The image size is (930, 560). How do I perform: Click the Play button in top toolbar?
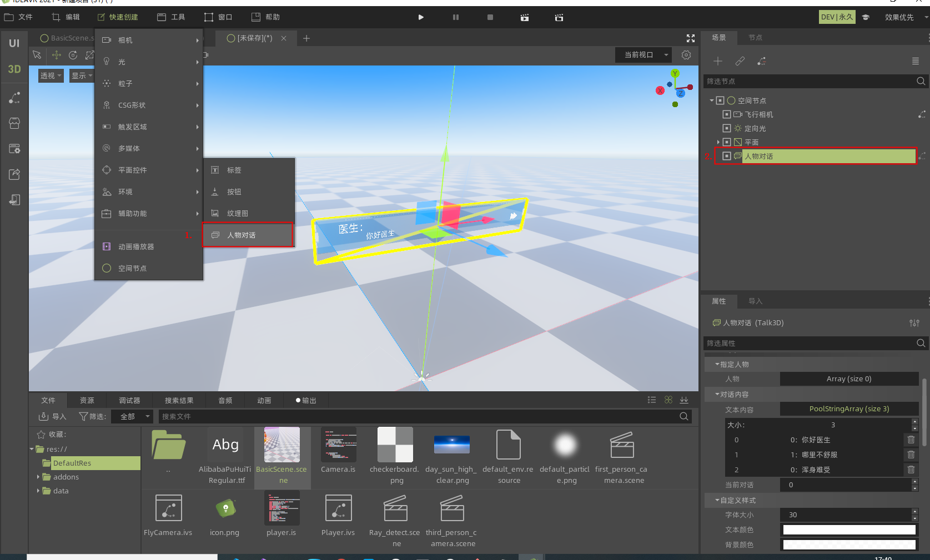421,17
